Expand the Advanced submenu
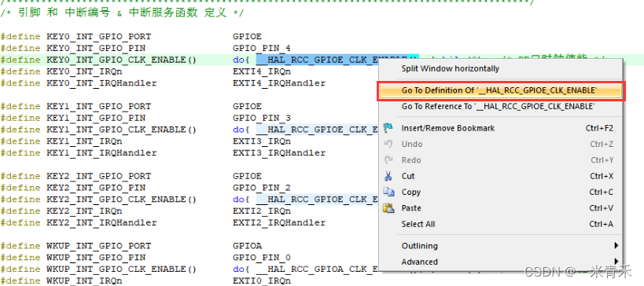The image size is (644, 286). 500,262
